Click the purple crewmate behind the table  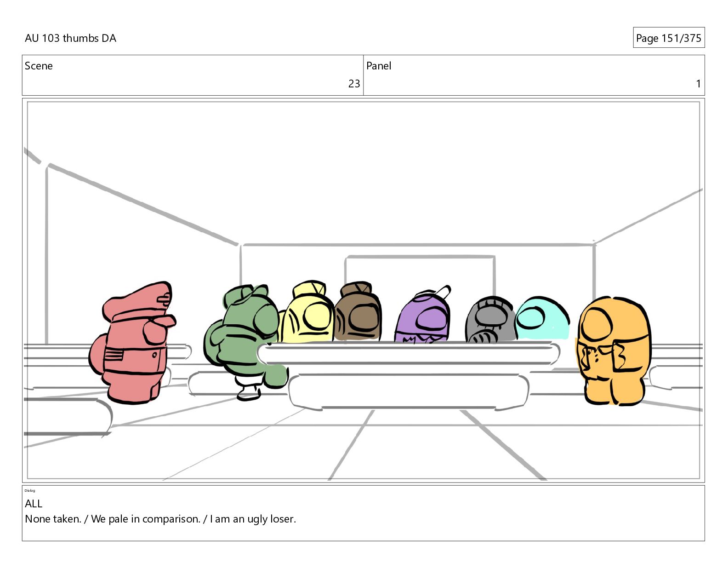(422, 316)
